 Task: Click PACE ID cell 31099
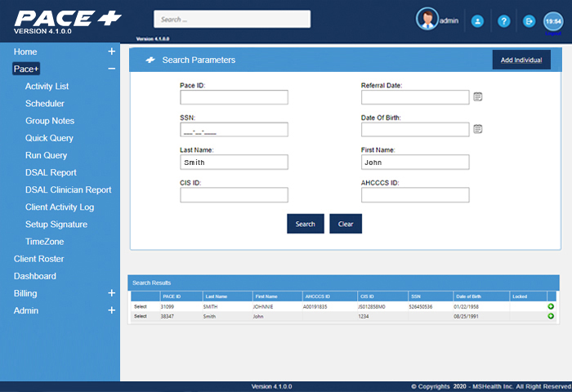pos(167,307)
